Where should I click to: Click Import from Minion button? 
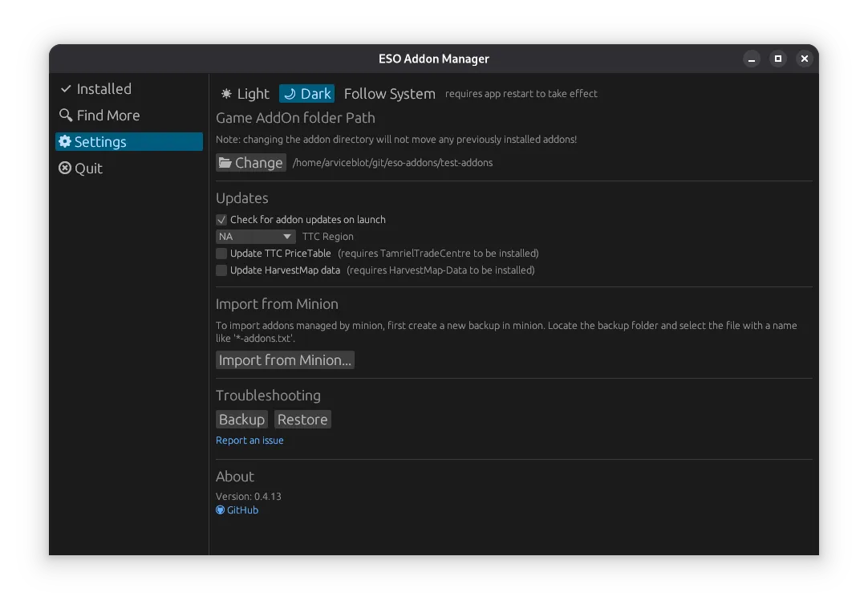[285, 360]
